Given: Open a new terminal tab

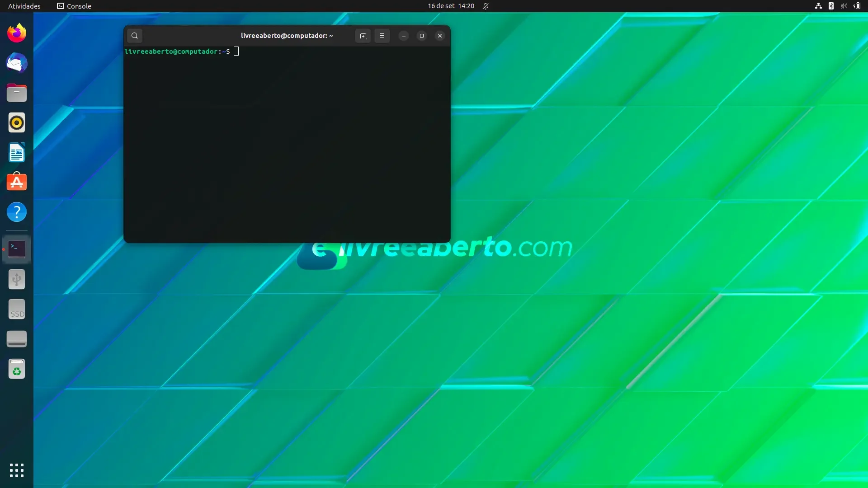Looking at the screenshot, I should tap(363, 36).
